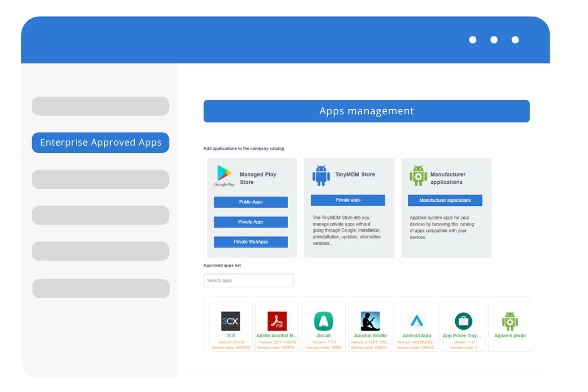The width and height of the screenshot is (588, 392).
Task: Click the Amazon Kindle app name label
Action: pyautogui.click(x=370, y=336)
